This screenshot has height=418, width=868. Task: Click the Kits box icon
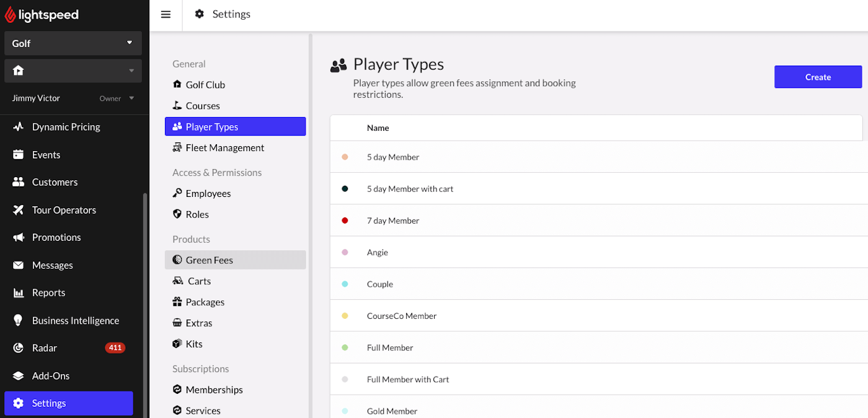[177, 344]
